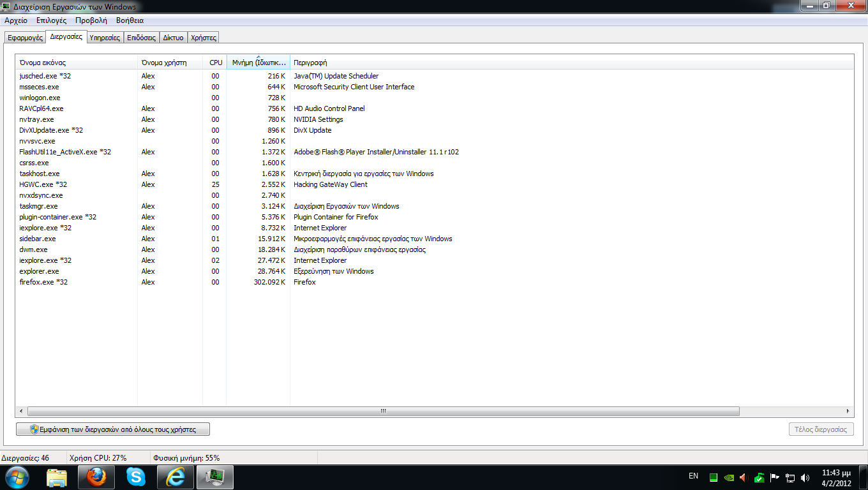Select the nvvsvc.exe process
Viewport: 868px width, 490px height.
[435, 141]
